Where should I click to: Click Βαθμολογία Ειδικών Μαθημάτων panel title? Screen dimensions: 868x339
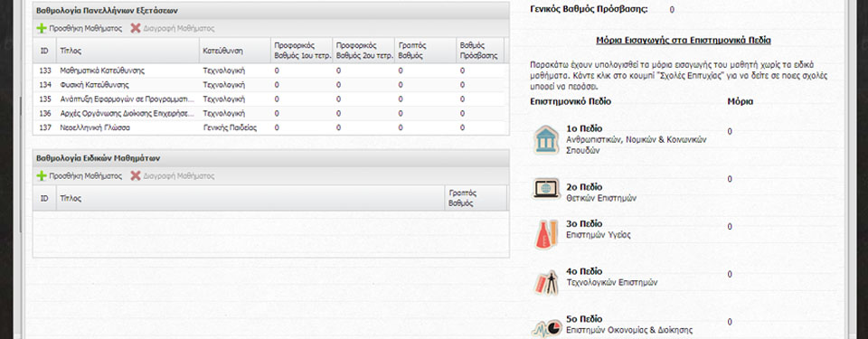click(98, 158)
